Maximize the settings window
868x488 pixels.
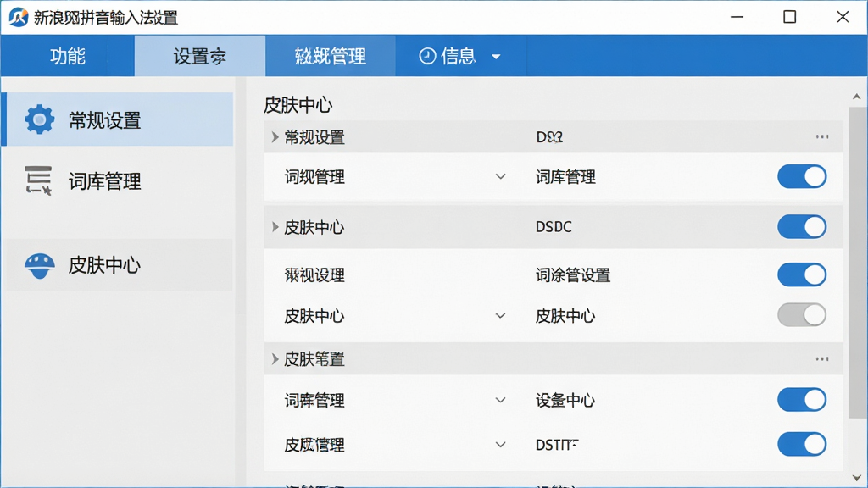point(790,17)
